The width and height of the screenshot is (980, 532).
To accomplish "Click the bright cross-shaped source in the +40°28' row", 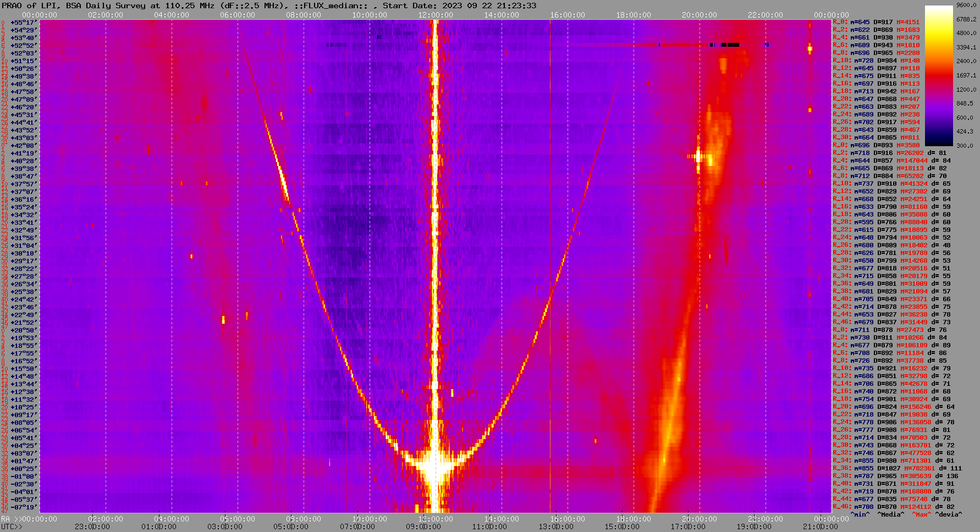I will [698, 157].
